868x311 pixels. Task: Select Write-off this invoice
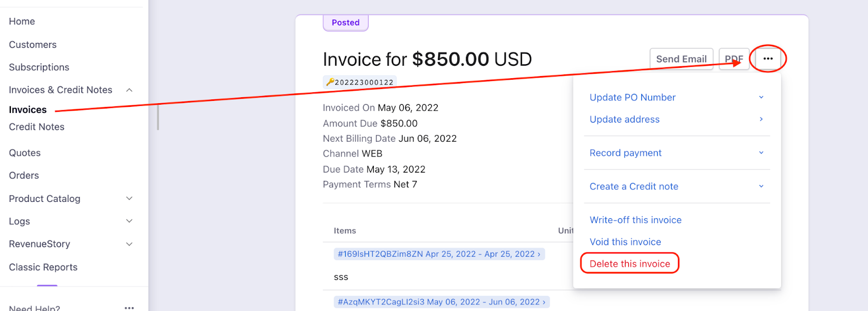pos(635,220)
